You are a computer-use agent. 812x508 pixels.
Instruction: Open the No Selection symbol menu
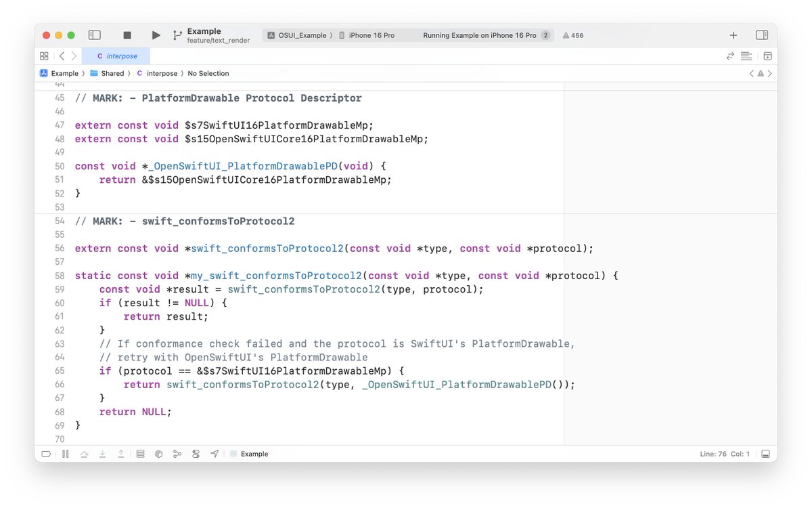[x=208, y=73]
